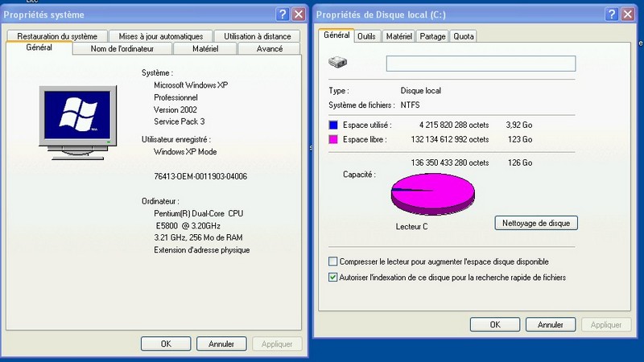This screenshot has width=644, height=362.
Task: Click Annuler in disk properties window
Action: 551,325
